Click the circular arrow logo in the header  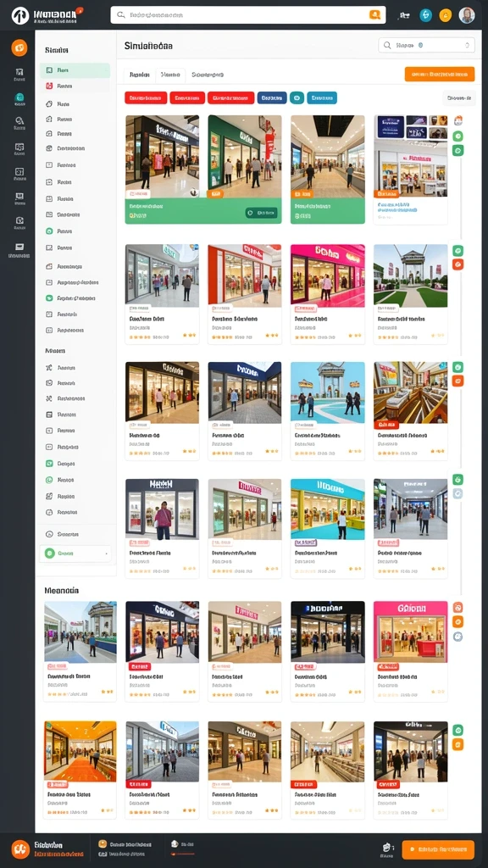[20, 15]
